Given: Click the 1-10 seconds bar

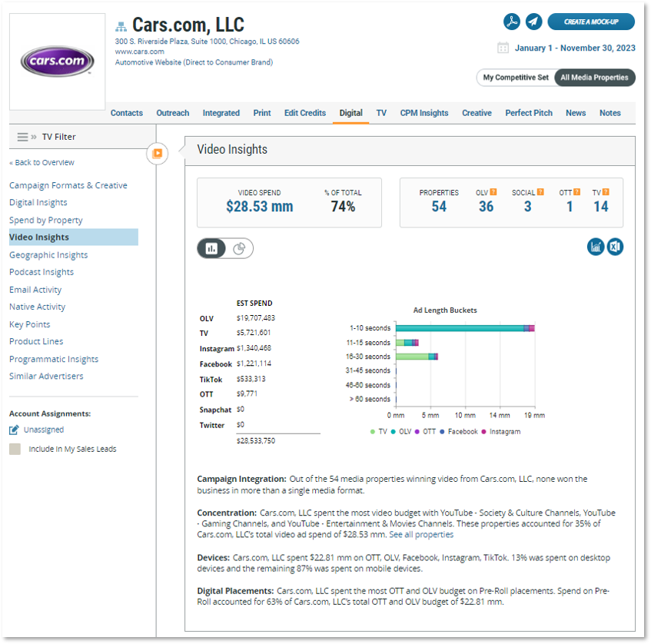Looking at the screenshot, I should (x=465, y=328).
